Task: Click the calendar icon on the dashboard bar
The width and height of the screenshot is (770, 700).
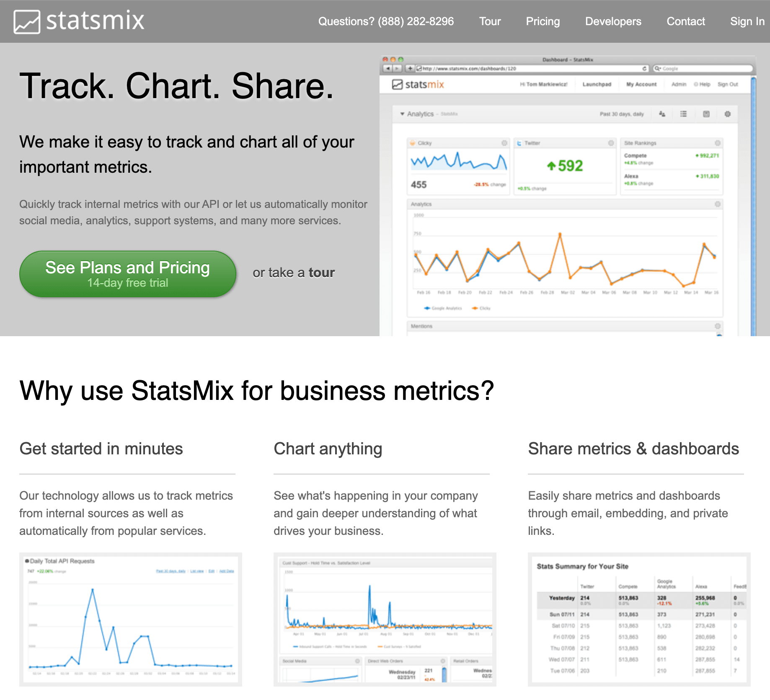Action: [706, 114]
